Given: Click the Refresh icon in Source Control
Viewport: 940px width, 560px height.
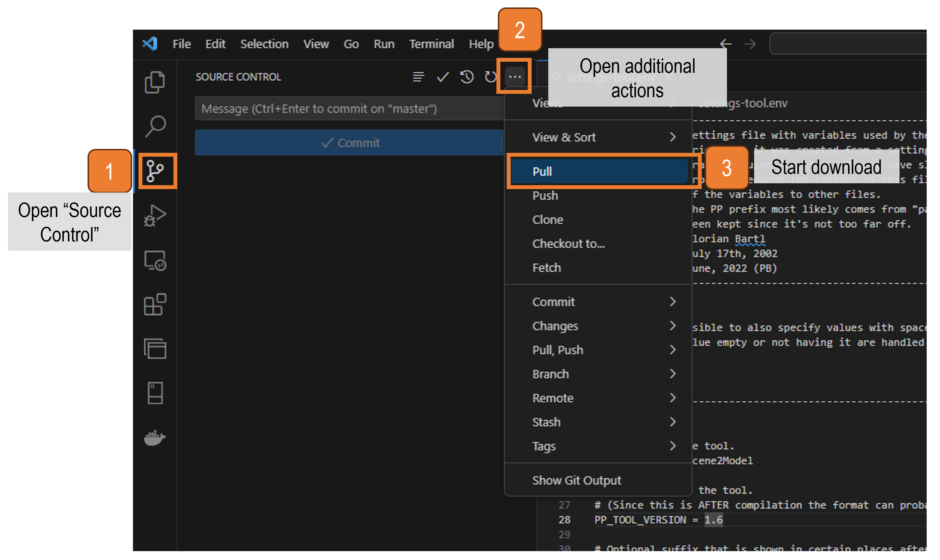Looking at the screenshot, I should tap(491, 77).
